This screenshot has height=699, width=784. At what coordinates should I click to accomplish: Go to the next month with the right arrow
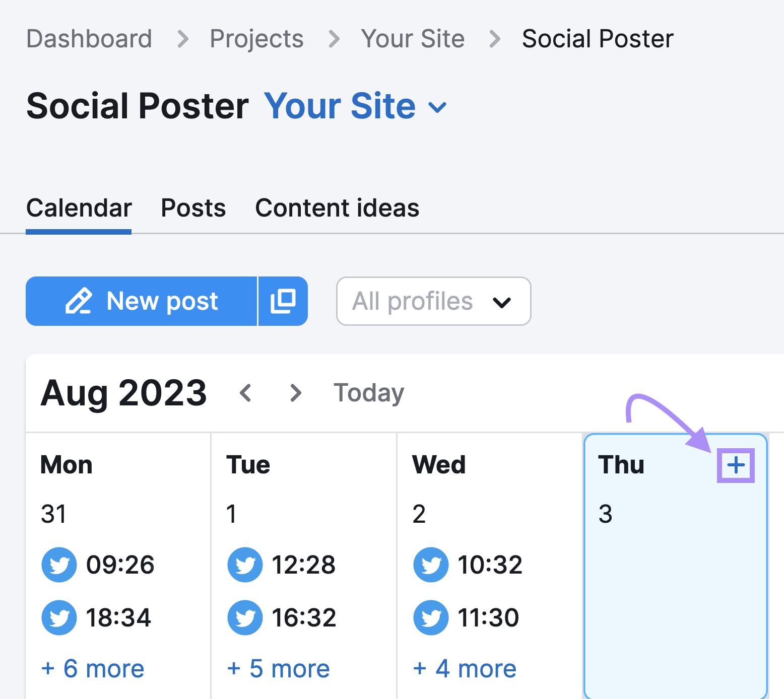tap(295, 393)
